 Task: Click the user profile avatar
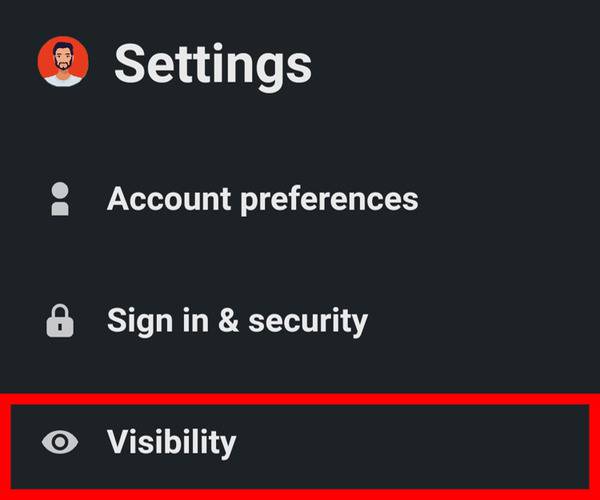(x=63, y=62)
